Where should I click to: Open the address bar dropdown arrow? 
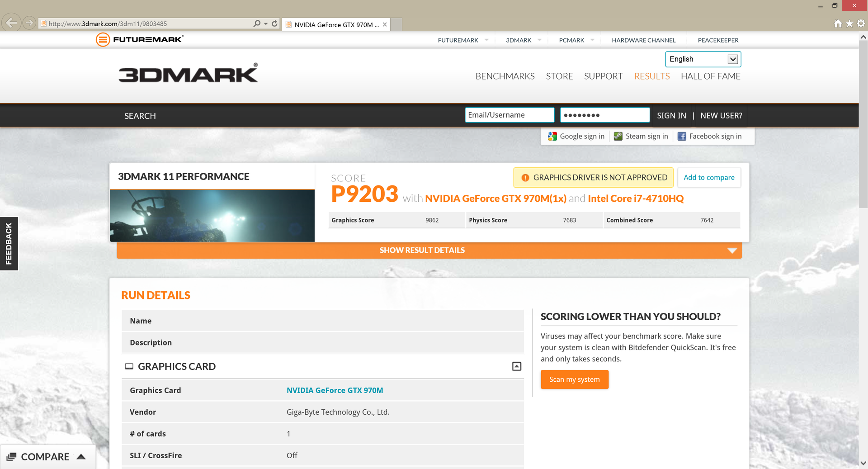coord(266,24)
